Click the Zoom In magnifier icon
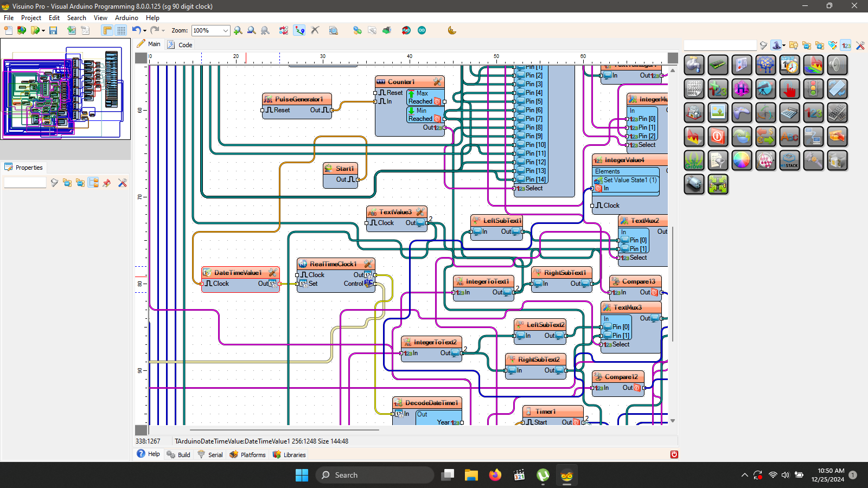868x488 pixels. pos(238,30)
